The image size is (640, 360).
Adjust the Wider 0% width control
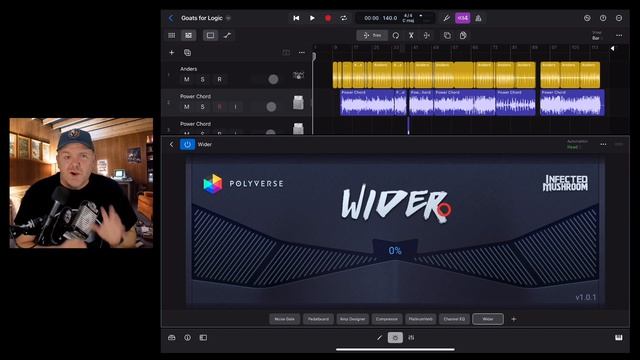pos(395,250)
